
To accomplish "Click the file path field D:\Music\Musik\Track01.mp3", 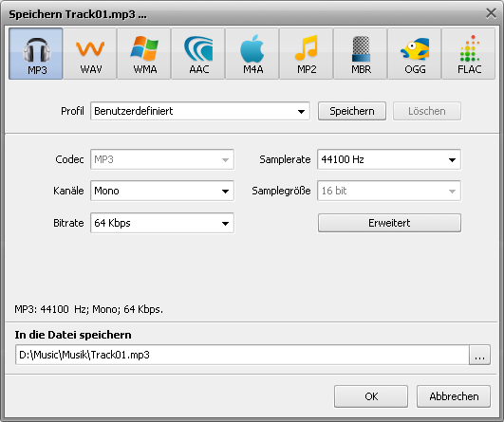I will [x=242, y=355].
